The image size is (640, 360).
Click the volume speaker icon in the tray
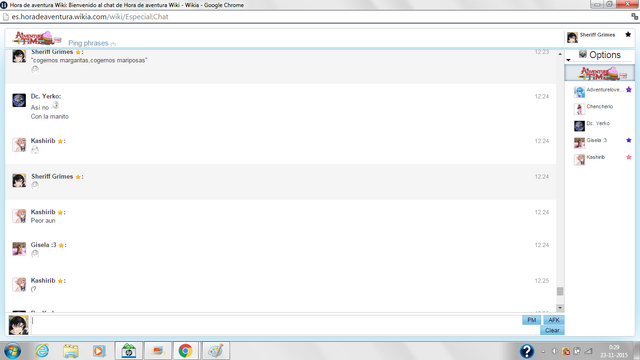tap(555, 351)
